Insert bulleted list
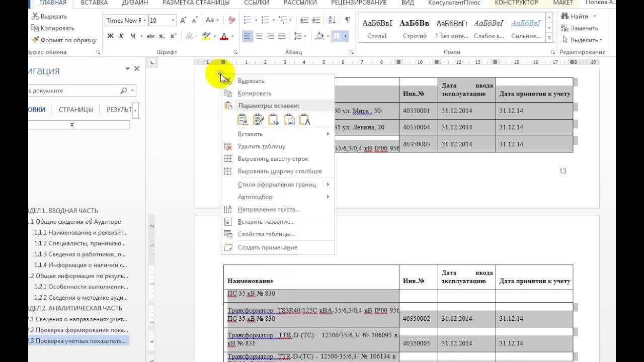Screen dimensions: 644x362 pos(247,20)
